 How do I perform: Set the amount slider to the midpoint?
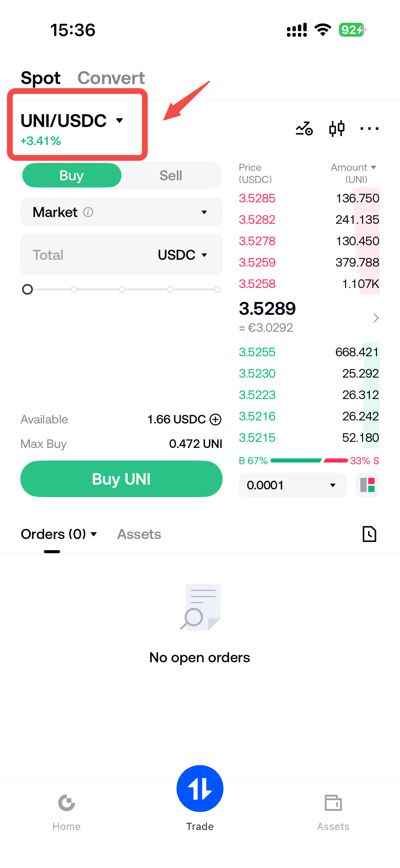pyautogui.click(x=122, y=289)
